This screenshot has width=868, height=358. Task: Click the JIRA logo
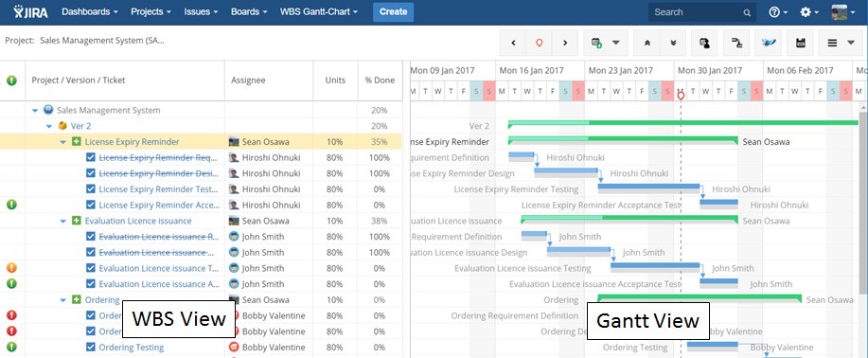[31, 11]
